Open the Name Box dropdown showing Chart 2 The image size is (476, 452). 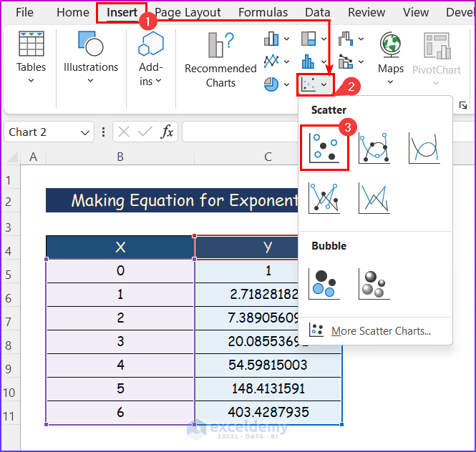pos(85,132)
